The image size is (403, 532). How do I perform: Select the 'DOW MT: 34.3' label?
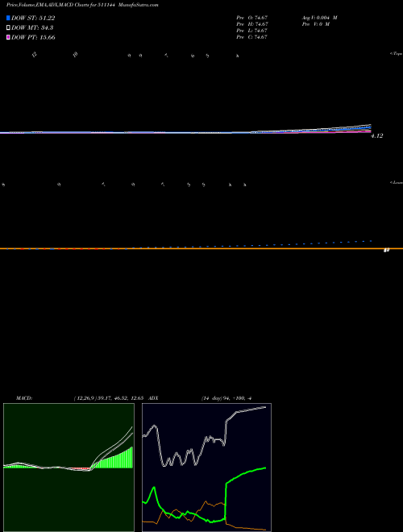coord(32,28)
